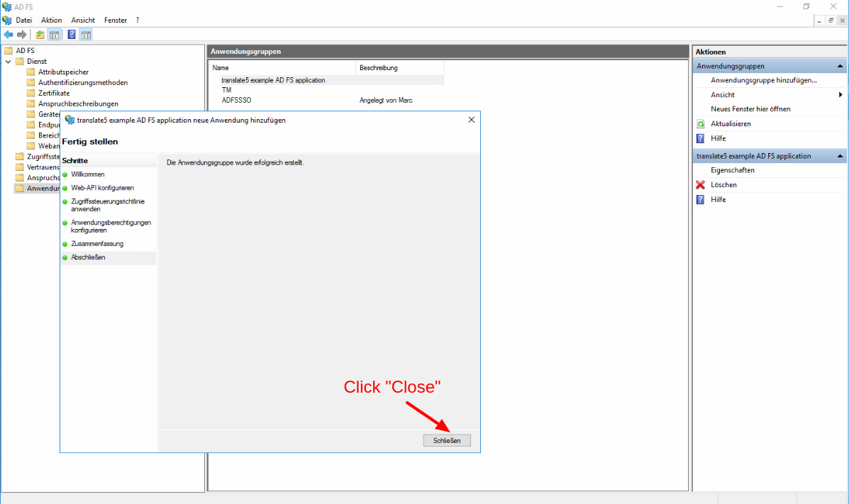Image resolution: width=849 pixels, height=504 pixels.
Task: Collapse the Dienst tree node
Action: 8,62
